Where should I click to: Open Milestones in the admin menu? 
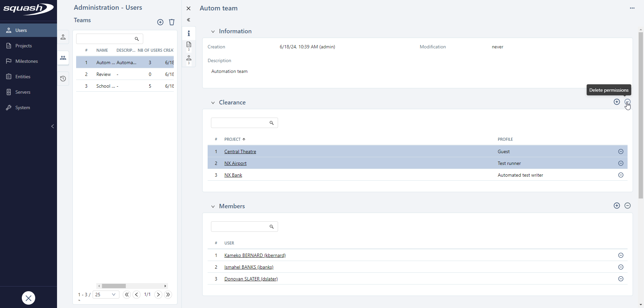(x=26, y=61)
